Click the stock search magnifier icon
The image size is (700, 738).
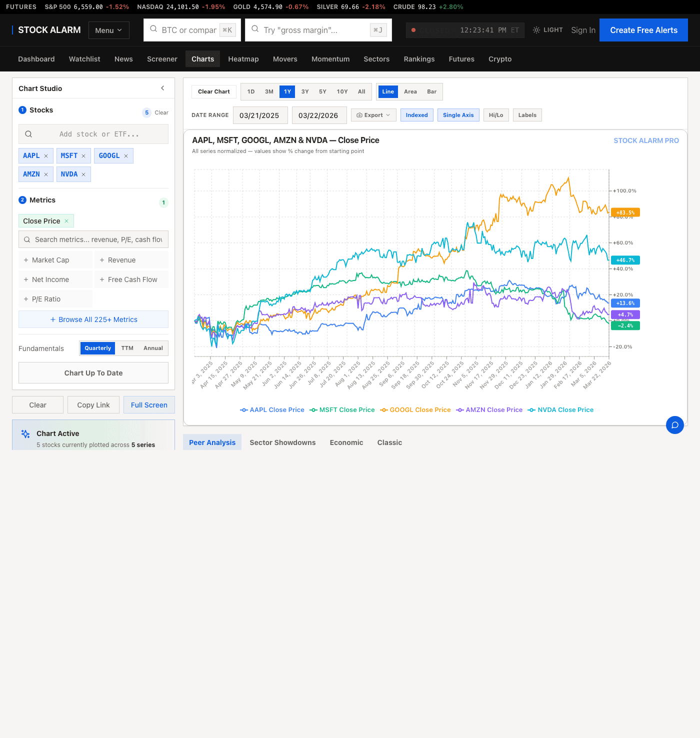pos(28,134)
